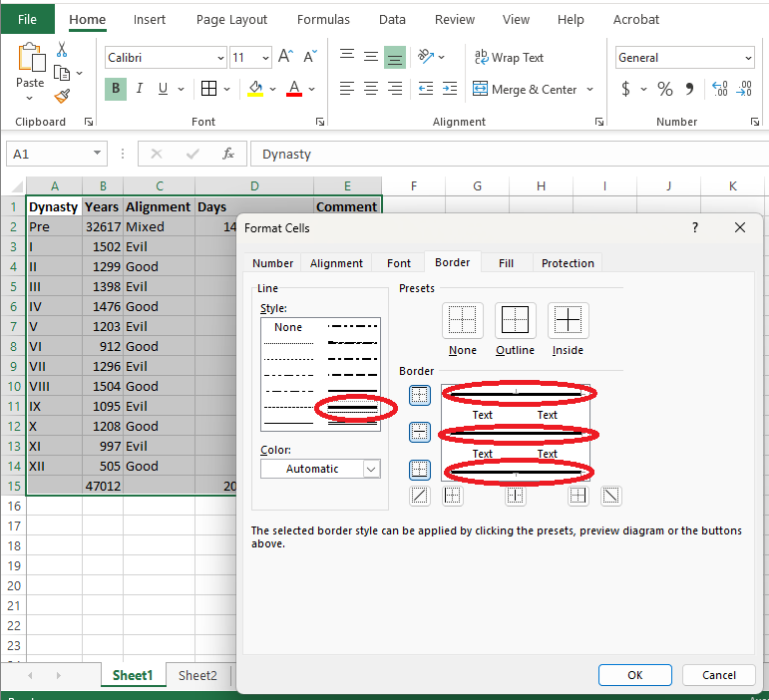Set Top Align in the ribbon

(347, 57)
